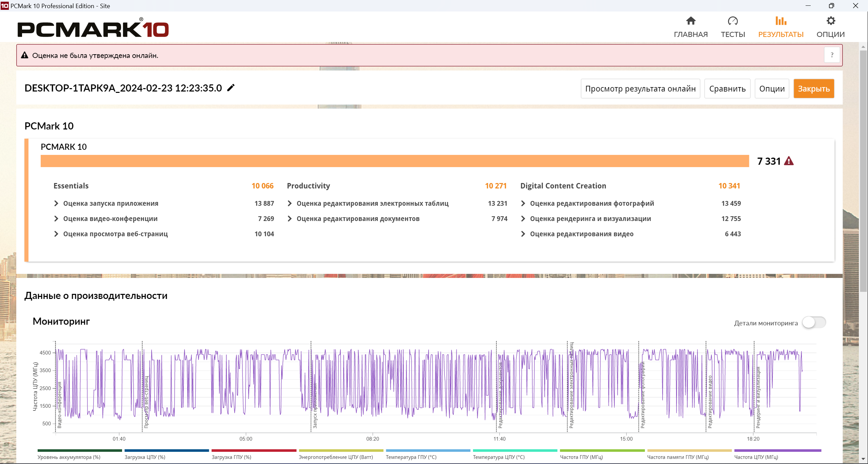The image size is (868, 464).
Task: Click the red warning triangle beside score 7 331
Action: click(789, 161)
